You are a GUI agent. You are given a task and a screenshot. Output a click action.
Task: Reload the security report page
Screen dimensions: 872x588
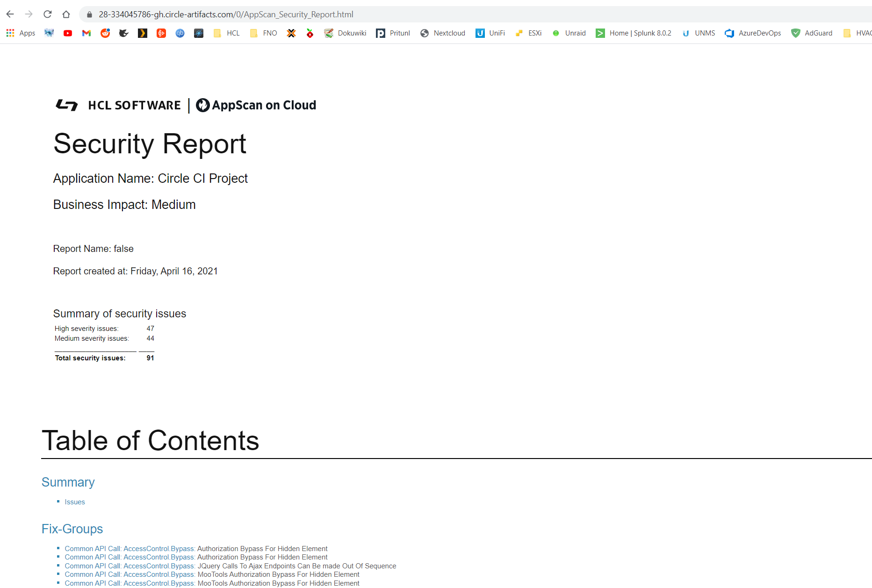pos(48,14)
